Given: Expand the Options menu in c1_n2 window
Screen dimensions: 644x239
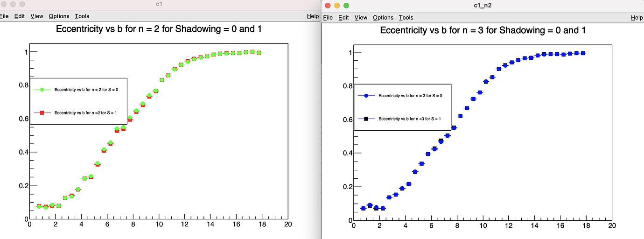Looking at the screenshot, I should 383,18.
